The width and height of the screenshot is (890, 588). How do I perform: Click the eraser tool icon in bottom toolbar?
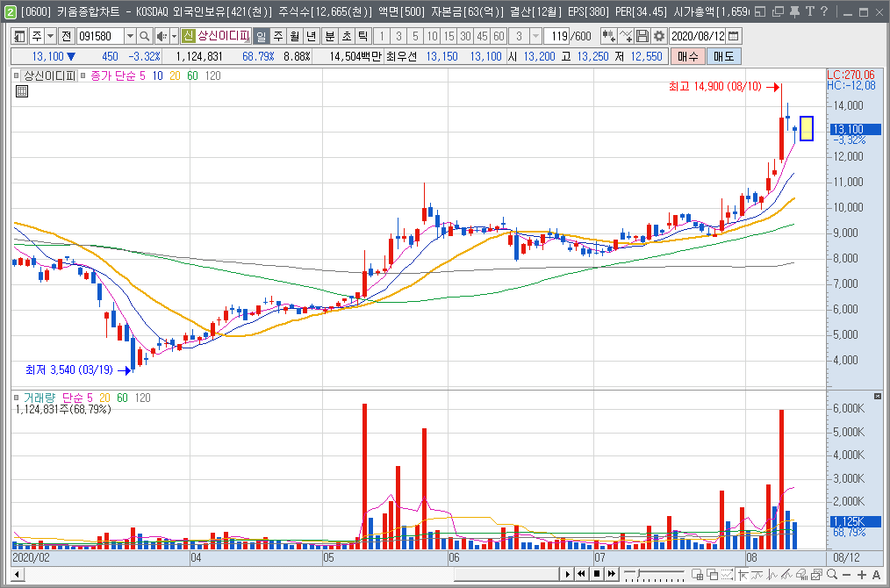802,574
